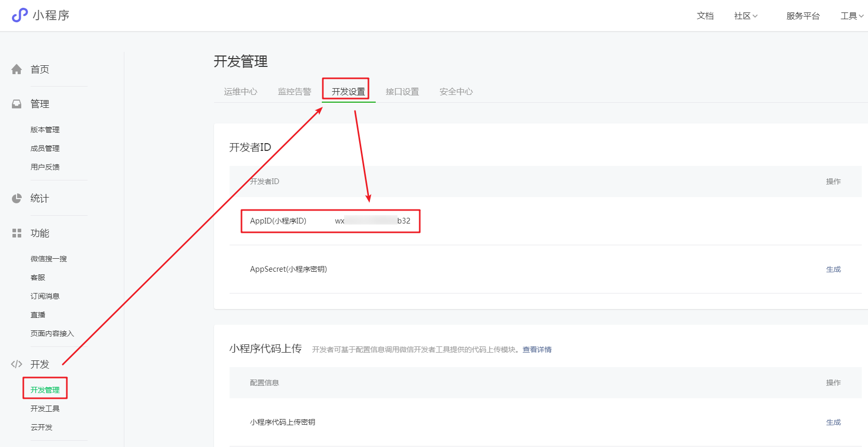868x447 pixels.
Task: Expand the 工具 dropdown in header
Action: tap(851, 16)
